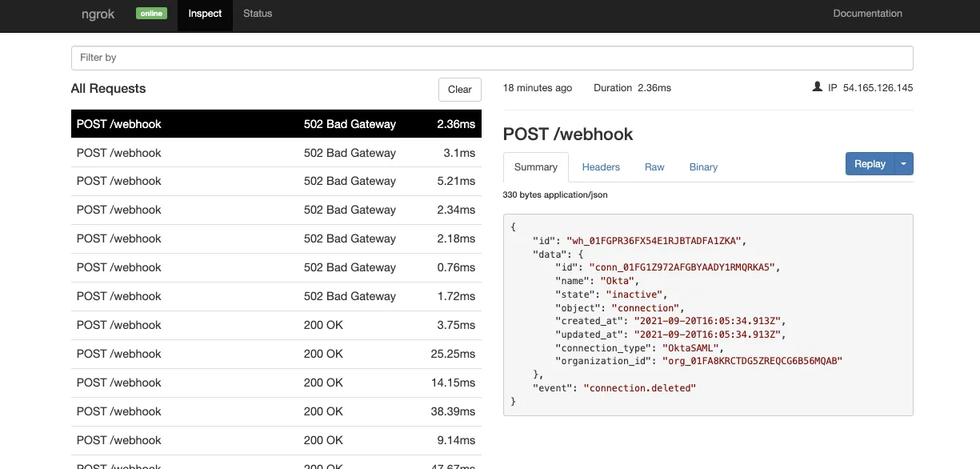Click the "connection.deleted" event value
This screenshot has height=469, width=980.
click(639, 388)
